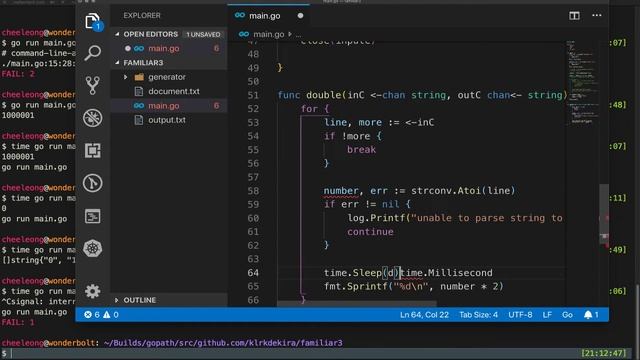Click line number 64 in the gutter

253,273
